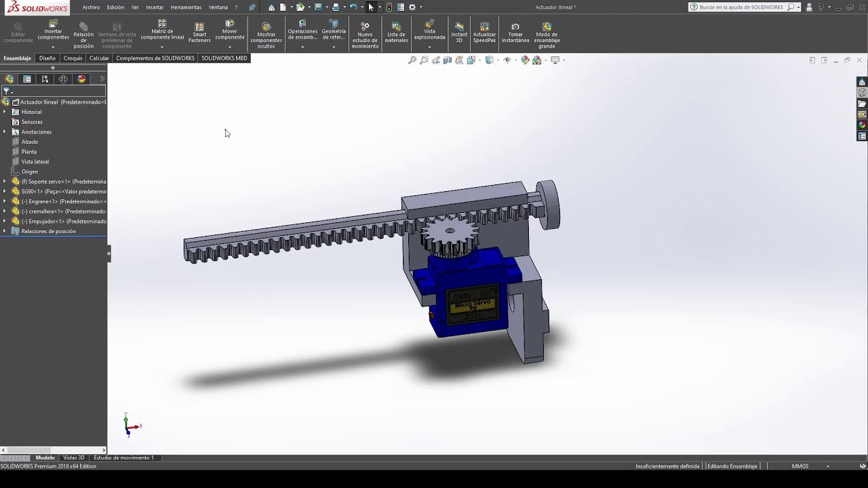Image resolution: width=868 pixels, height=488 pixels.
Task: Click Zoom to area icon
Action: coord(424,60)
